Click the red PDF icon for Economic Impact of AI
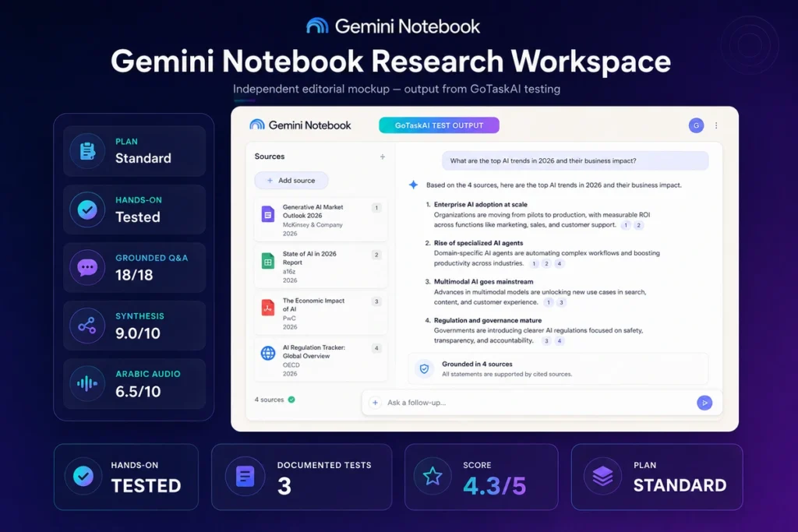 pos(268,308)
